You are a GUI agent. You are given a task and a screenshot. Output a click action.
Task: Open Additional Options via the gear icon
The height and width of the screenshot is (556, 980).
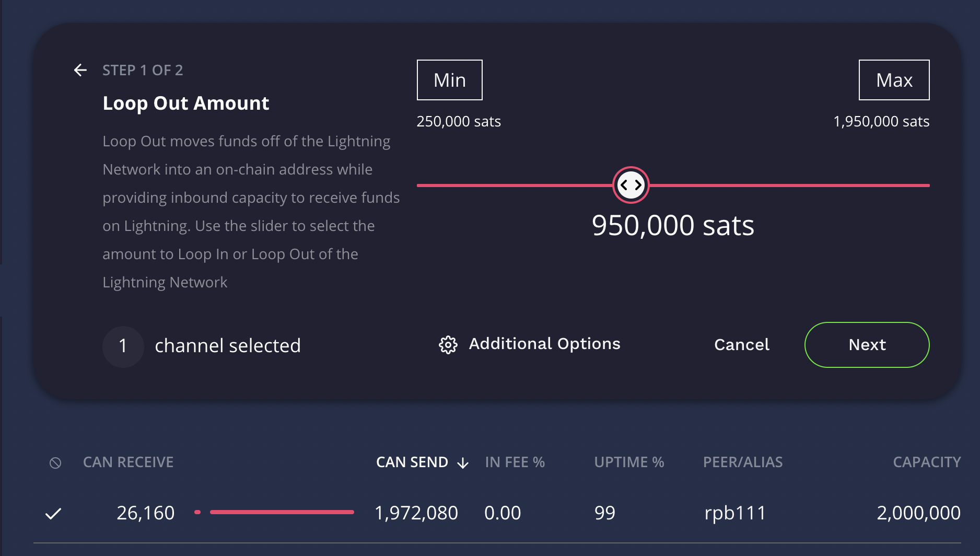448,344
